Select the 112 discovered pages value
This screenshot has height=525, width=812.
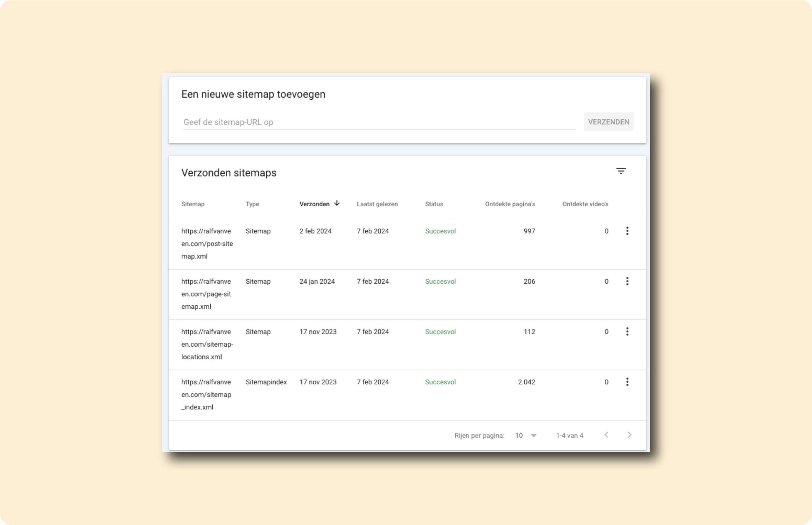point(529,331)
